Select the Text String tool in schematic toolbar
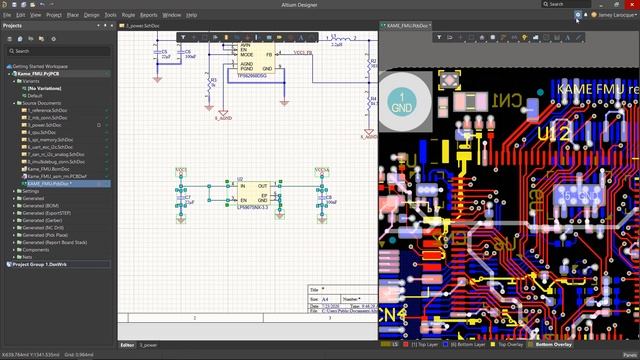The width and height of the screenshot is (640, 360). pyautogui.click(x=301, y=38)
